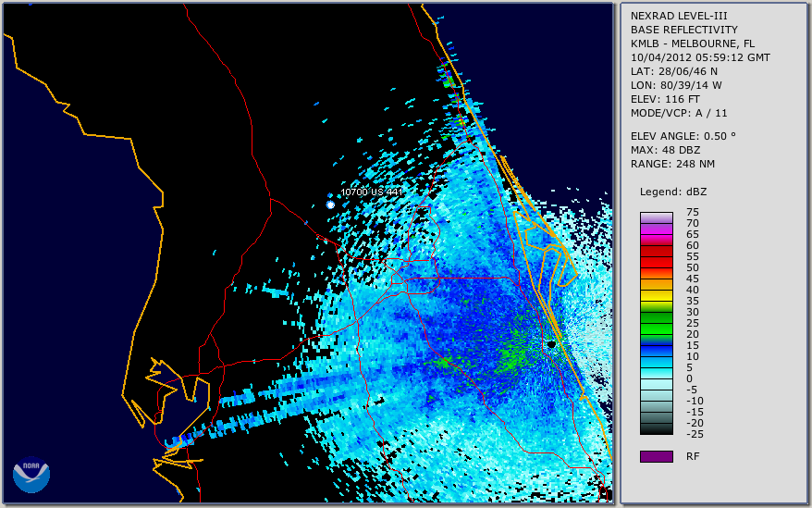
Task: Click the 'BASE REFLECTIVITY' product text
Action: click(683, 30)
